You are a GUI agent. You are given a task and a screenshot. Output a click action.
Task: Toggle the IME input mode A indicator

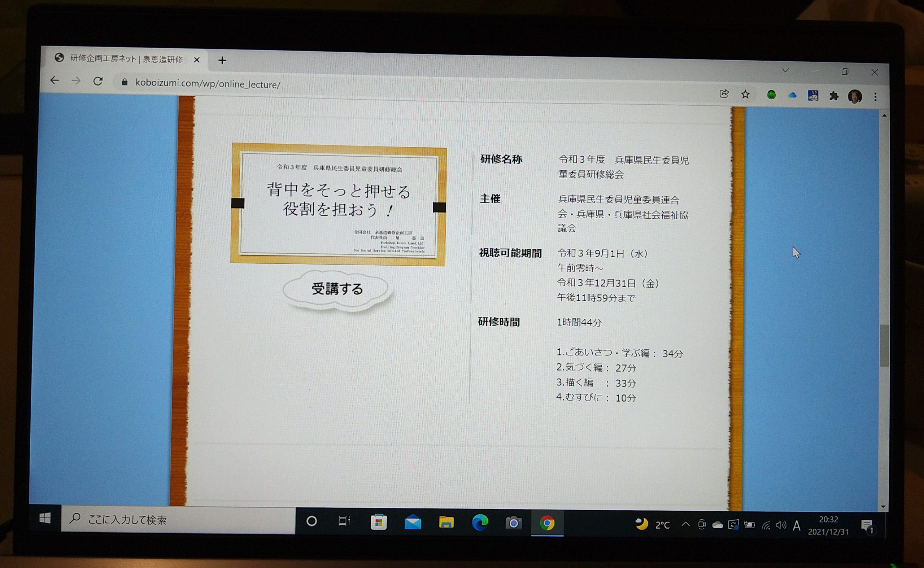[797, 525]
